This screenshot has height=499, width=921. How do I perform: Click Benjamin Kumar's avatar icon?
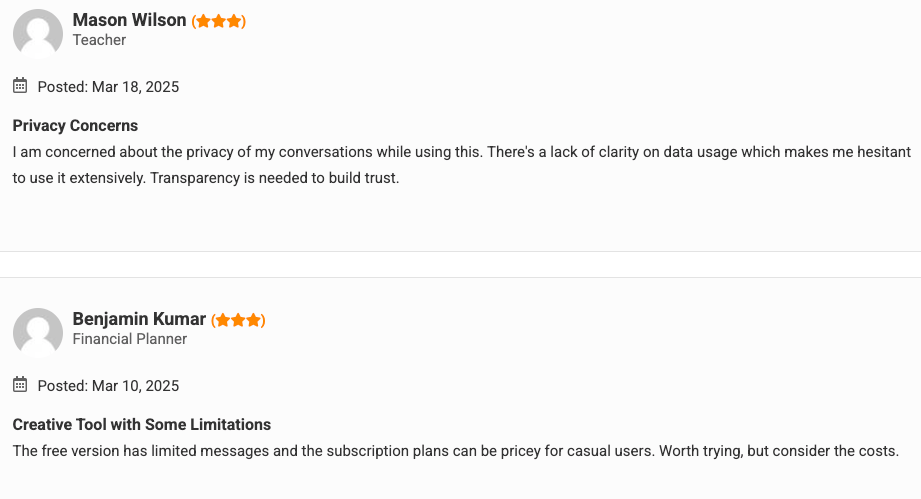coord(38,332)
